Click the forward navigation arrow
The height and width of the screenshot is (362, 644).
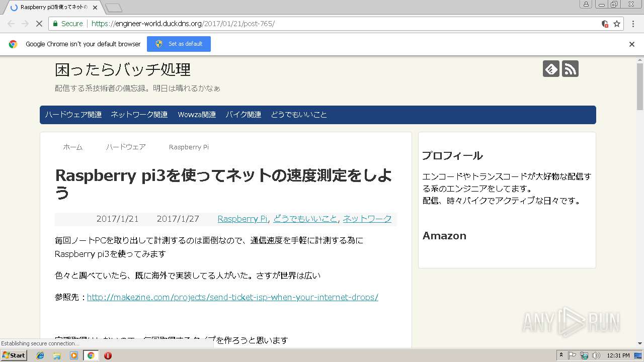coord(25,24)
